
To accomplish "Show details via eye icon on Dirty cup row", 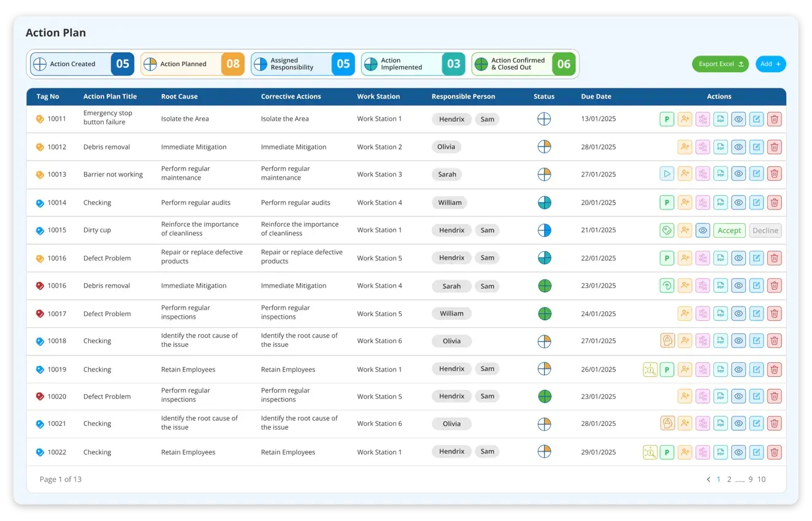I will pyautogui.click(x=703, y=230).
